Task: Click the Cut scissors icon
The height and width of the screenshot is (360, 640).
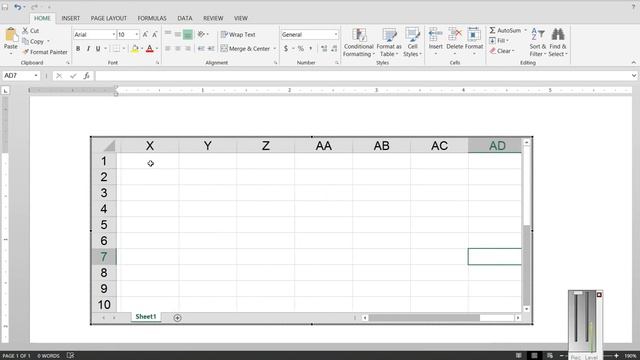Action: [25, 31]
